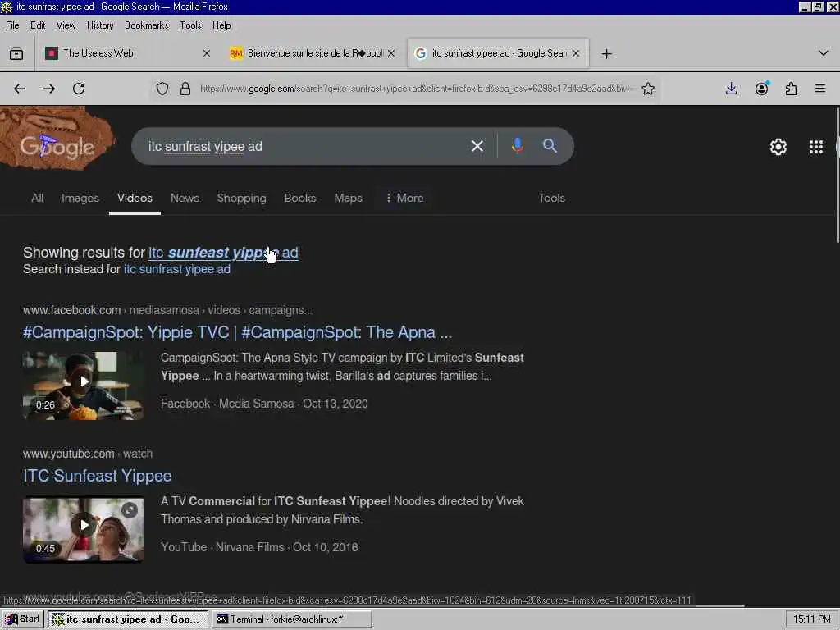This screenshot has height=630, width=840.
Task: Submit search with the magnifier icon
Action: 550,146
